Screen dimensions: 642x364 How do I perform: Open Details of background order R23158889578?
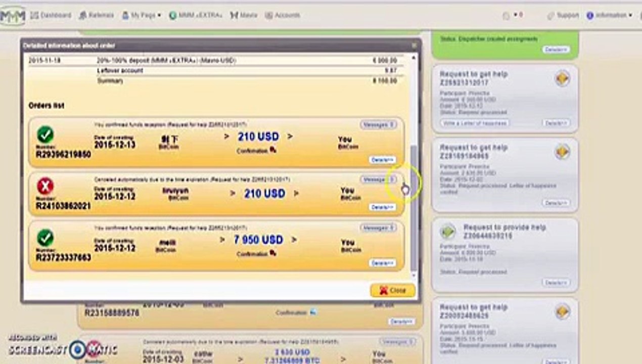402,322
